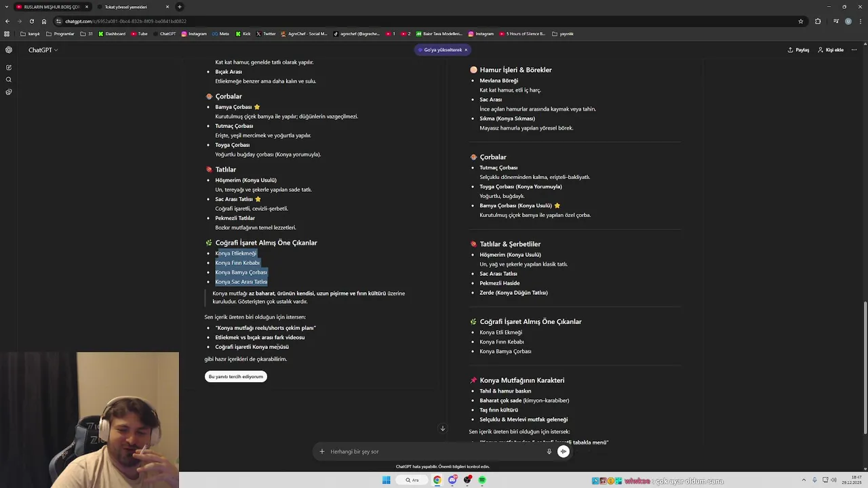
Task: Open the karışık bookmarks folder
Action: coord(31,34)
